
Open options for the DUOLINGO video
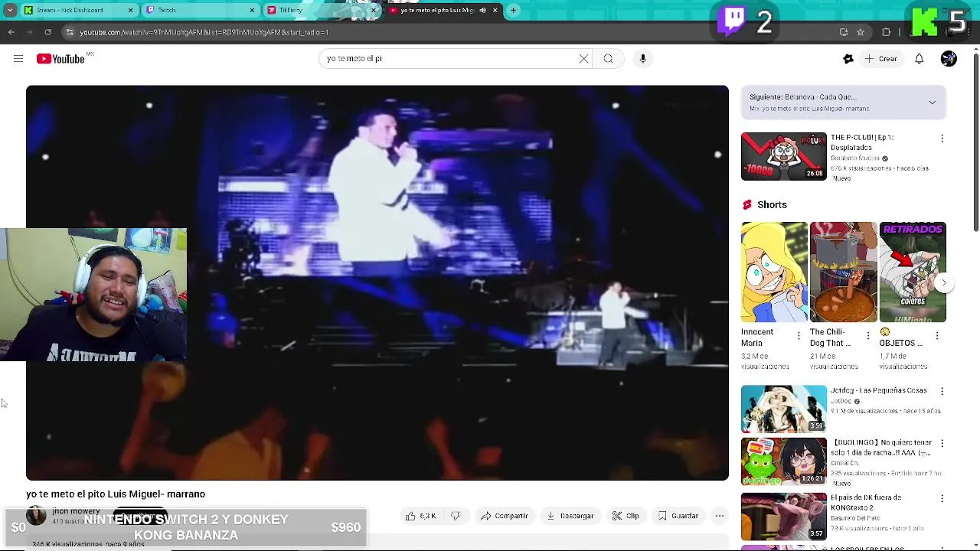click(x=942, y=443)
